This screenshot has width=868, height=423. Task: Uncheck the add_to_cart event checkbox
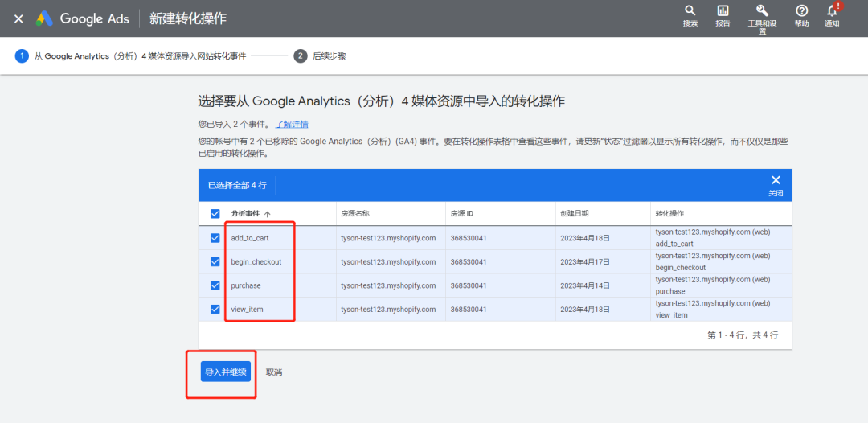(215, 238)
